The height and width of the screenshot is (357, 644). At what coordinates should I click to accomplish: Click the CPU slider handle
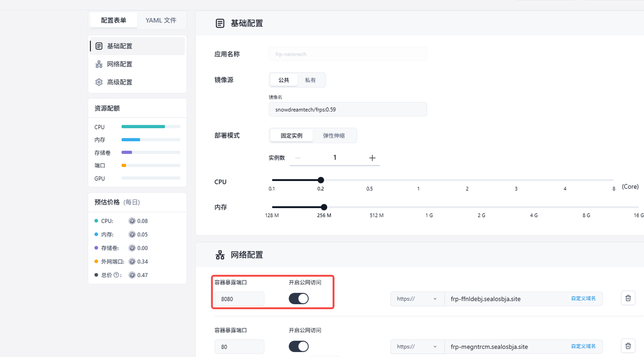321,180
